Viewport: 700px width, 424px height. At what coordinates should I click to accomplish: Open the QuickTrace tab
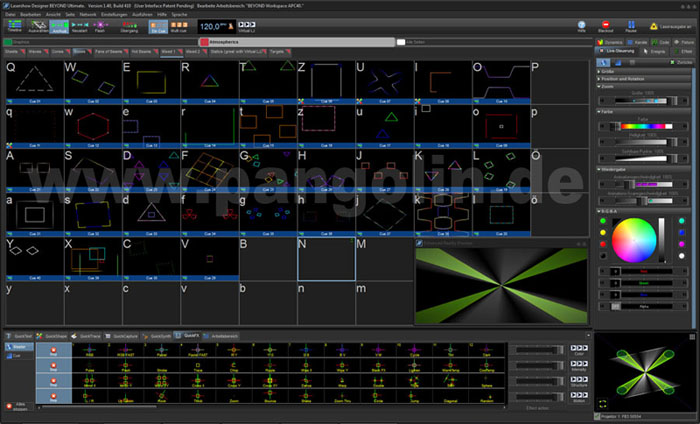[86, 336]
